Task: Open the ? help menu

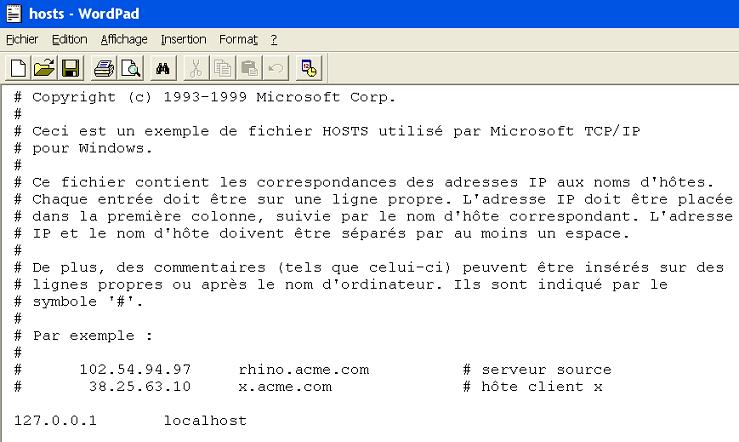Action: [x=274, y=39]
